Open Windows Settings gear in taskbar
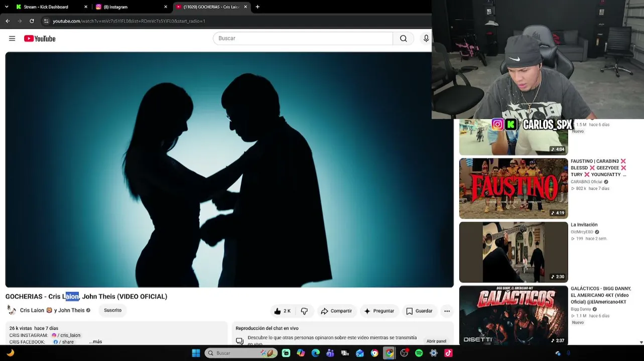The image size is (644, 361). tap(434, 353)
